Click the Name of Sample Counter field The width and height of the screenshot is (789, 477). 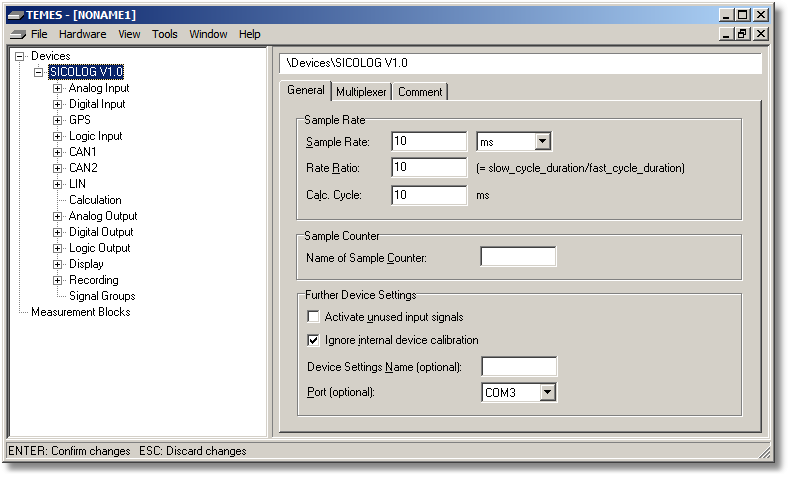coord(518,257)
